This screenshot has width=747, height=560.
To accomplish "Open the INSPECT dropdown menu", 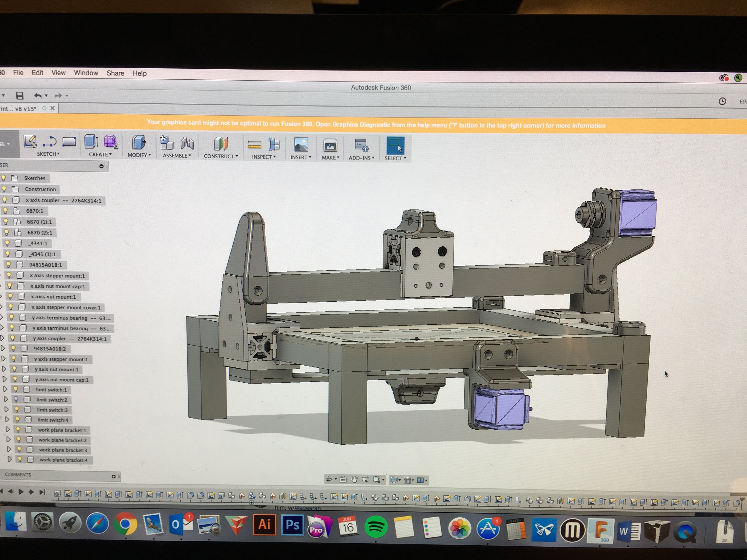I will coord(264,157).
